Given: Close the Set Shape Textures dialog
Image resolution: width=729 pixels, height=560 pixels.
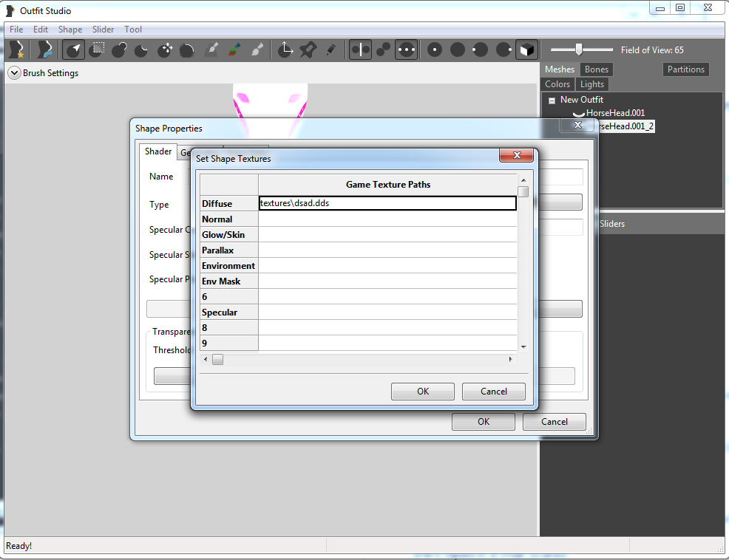Looking at the screenshot, I should point(517,155).
